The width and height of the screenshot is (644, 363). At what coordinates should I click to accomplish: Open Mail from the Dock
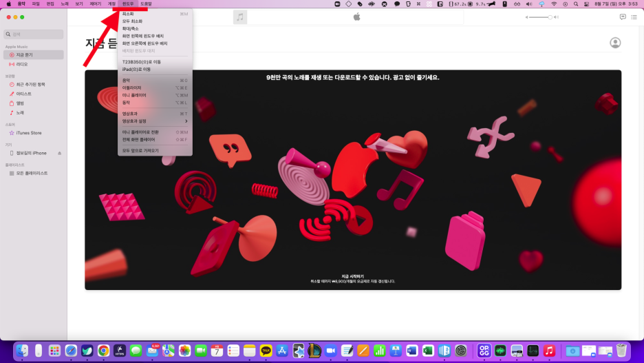[x=152, y=351]
